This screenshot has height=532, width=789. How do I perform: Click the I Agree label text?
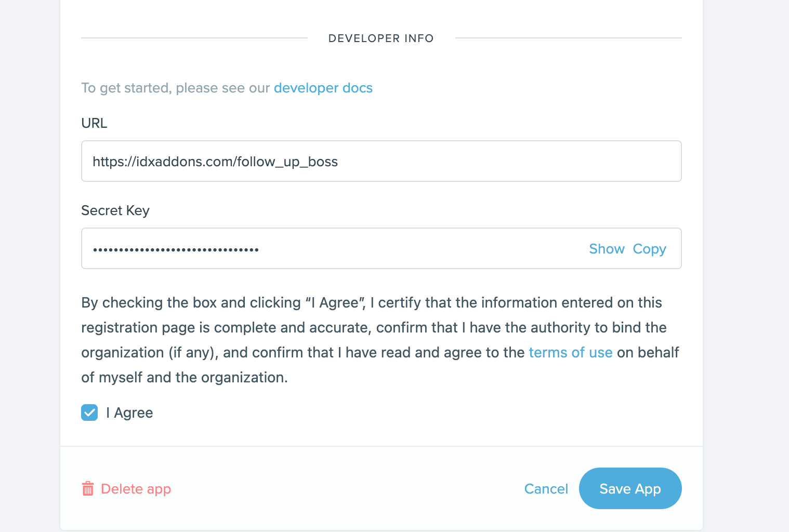click(129, 413)
